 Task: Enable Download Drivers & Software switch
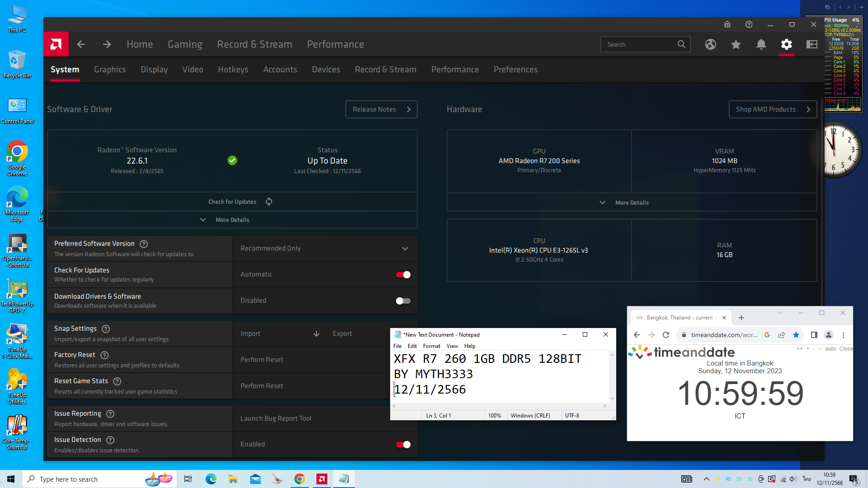tap(403, 301)
